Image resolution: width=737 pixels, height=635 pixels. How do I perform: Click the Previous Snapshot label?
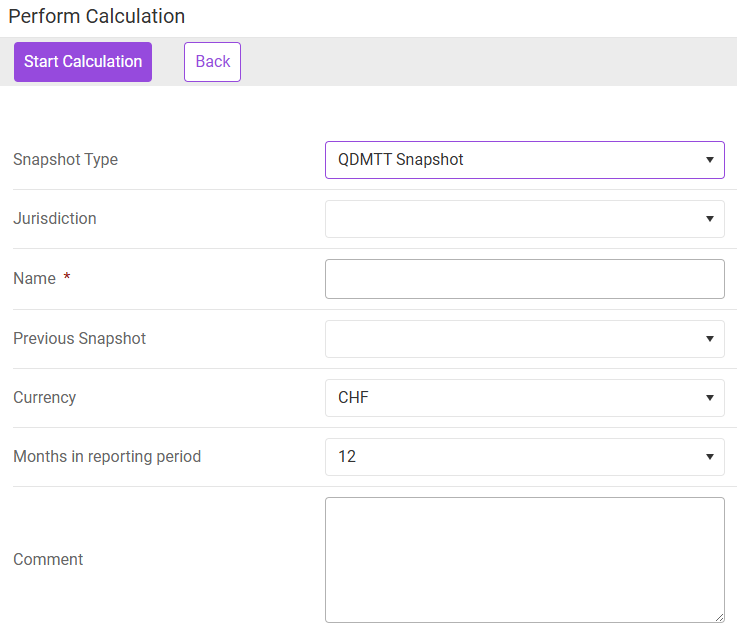pos(79,338)
